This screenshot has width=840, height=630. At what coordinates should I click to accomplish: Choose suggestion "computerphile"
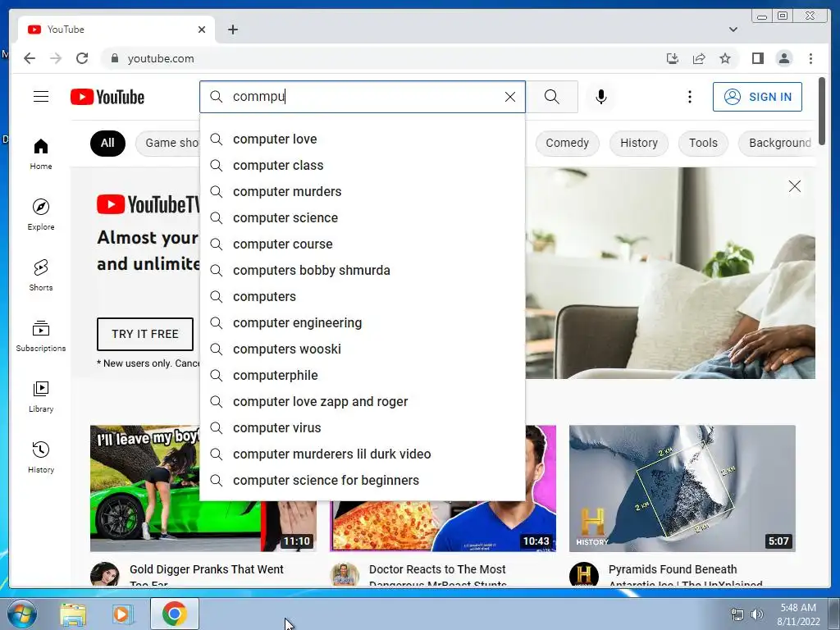362,375
